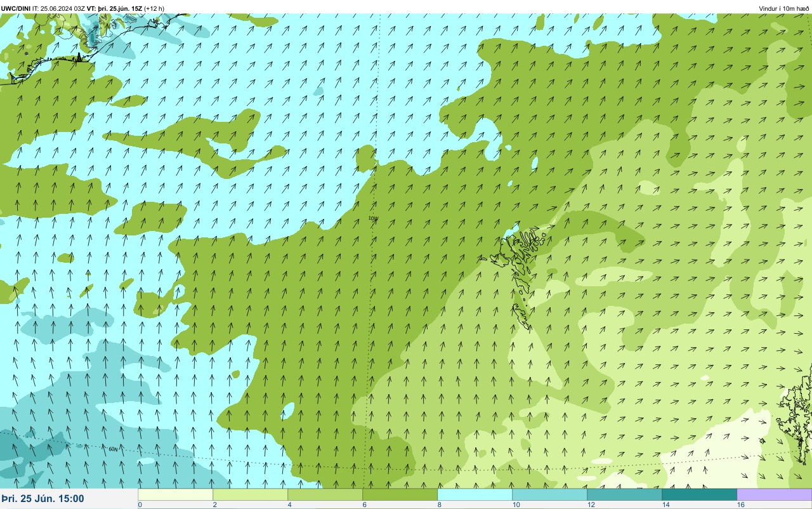Click the legend value '12'
The image size is (812, 509).
[591, 505]
